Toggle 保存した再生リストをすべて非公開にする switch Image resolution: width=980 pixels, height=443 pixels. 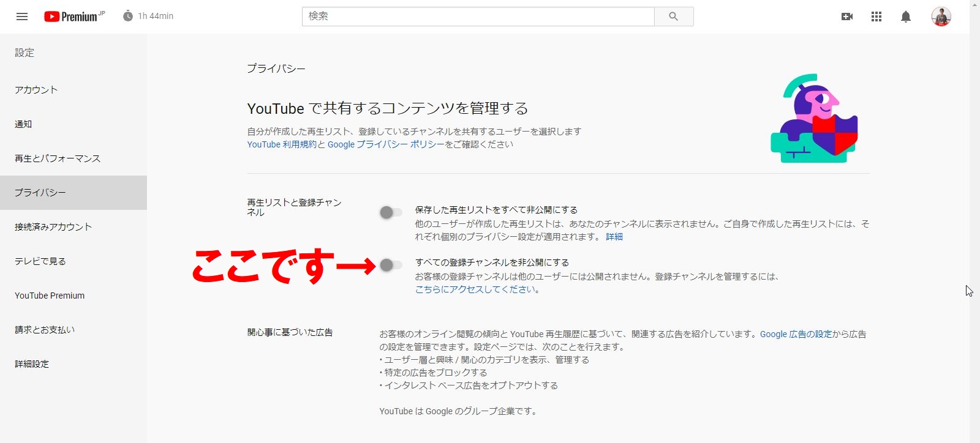click(391, 212)
